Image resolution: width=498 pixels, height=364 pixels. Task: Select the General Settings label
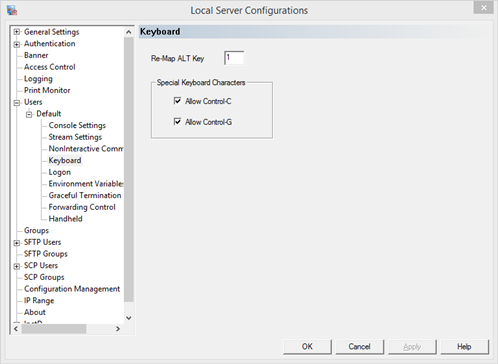52,32
